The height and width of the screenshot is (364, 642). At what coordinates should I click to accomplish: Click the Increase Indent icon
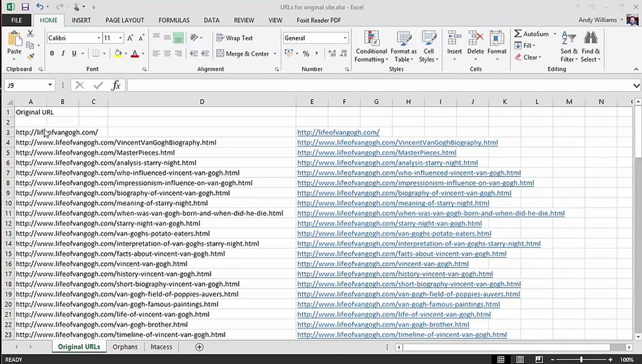coord(205,54)
